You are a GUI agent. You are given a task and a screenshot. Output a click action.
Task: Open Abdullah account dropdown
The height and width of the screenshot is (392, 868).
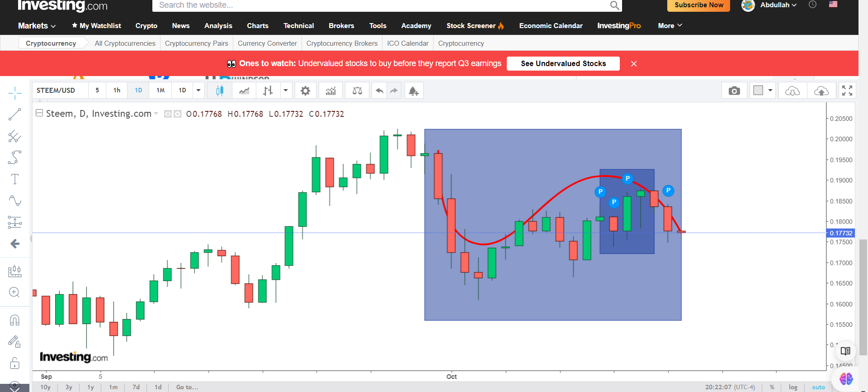click(x=778, y=5)
